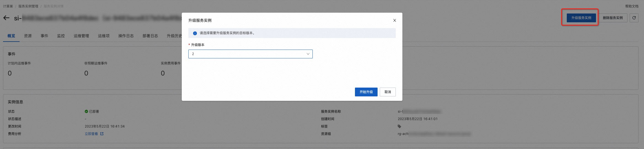
Task: Click the 资源组 label
Action: point(326,134)
